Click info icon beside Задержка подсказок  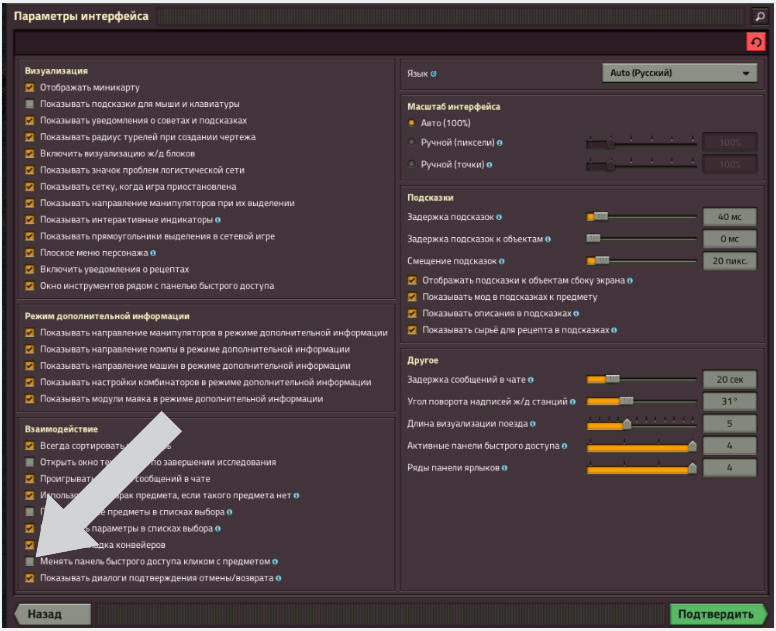[x=499, y=217]
